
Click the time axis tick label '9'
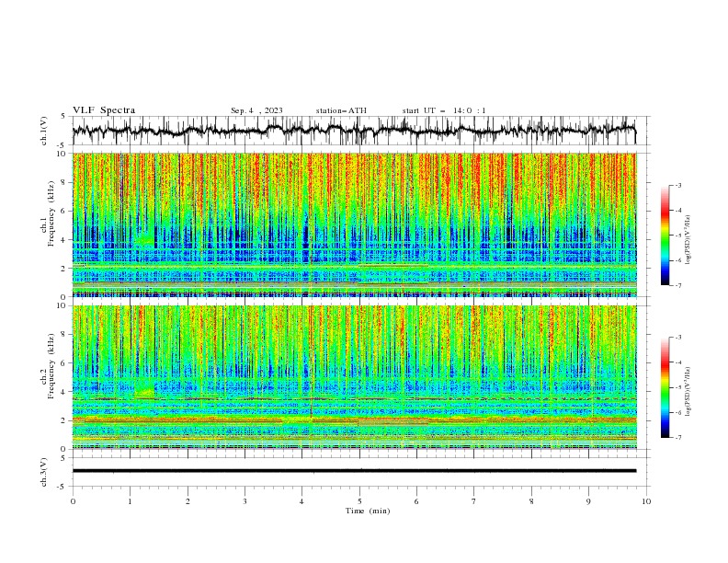coord(588,501)
